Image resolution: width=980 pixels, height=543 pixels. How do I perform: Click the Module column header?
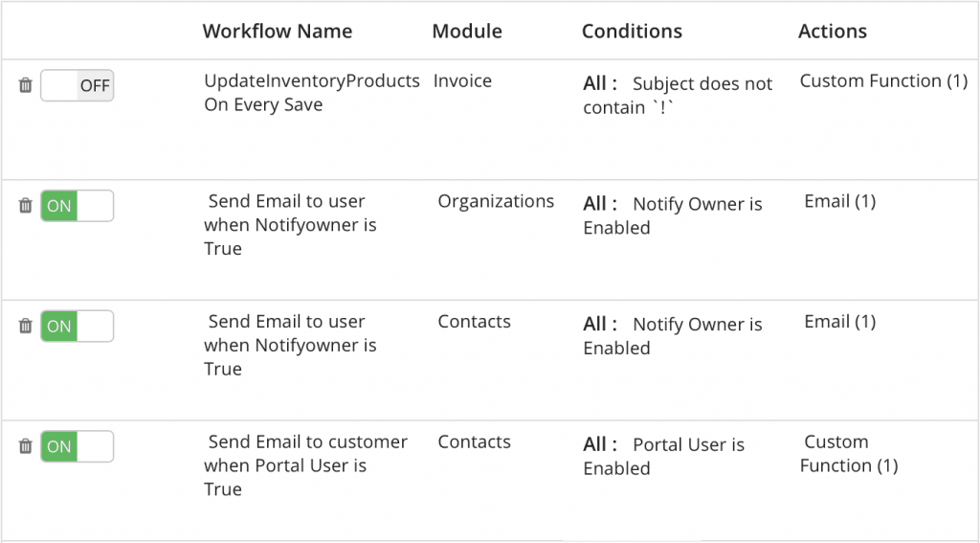click(x=467, y=32)
